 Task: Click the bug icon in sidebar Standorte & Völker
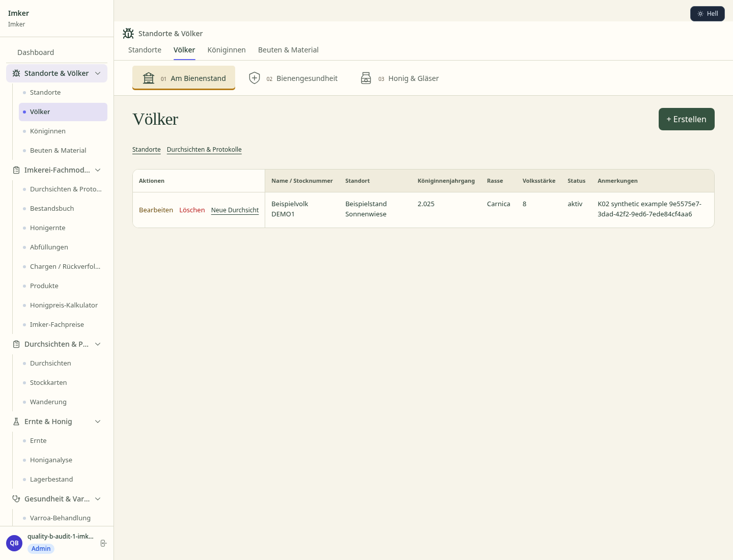(16, 73)
